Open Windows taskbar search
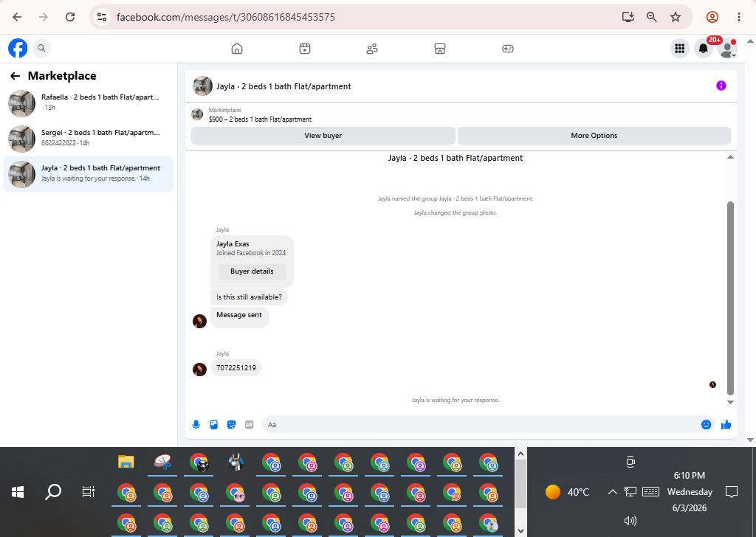The height and width of the screenshot is (537, 756). [x=53, y=492]
